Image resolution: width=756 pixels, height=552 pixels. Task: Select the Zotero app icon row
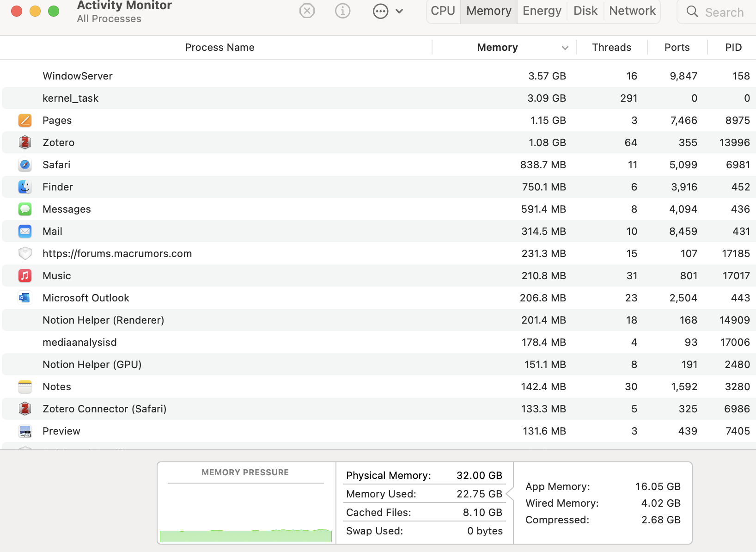[25, 142]
